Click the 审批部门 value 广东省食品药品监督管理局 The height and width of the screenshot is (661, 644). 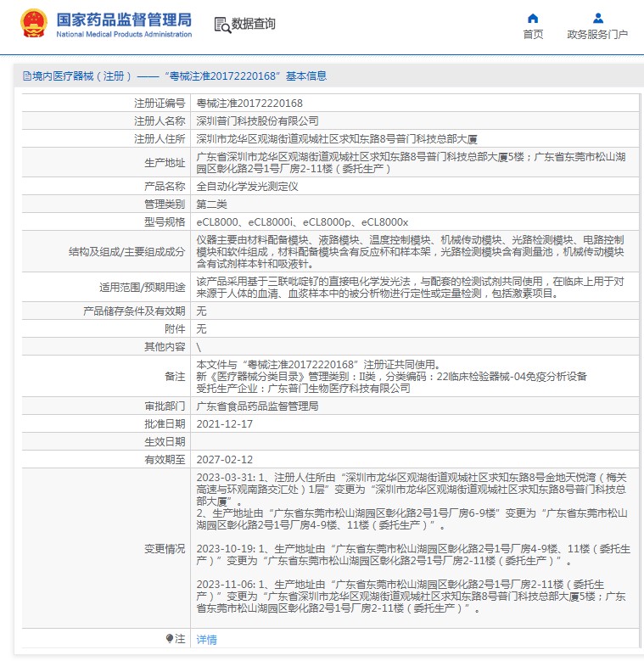[257, 406]
